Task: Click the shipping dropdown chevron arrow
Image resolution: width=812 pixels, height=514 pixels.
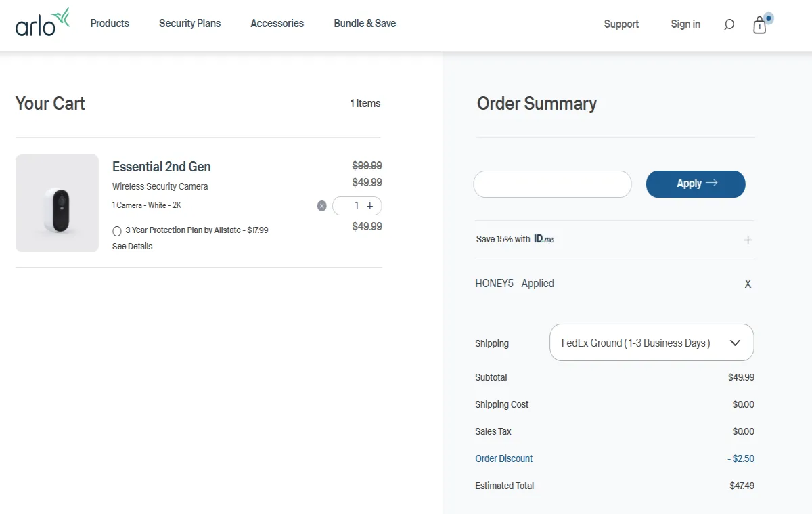Action: [x=735, y=343]
